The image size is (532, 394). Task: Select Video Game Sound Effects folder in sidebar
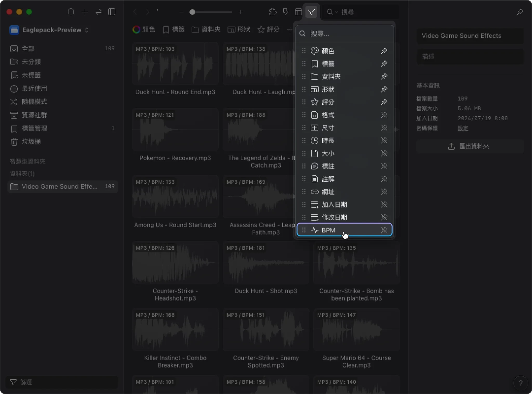click(x=62, y=186)
